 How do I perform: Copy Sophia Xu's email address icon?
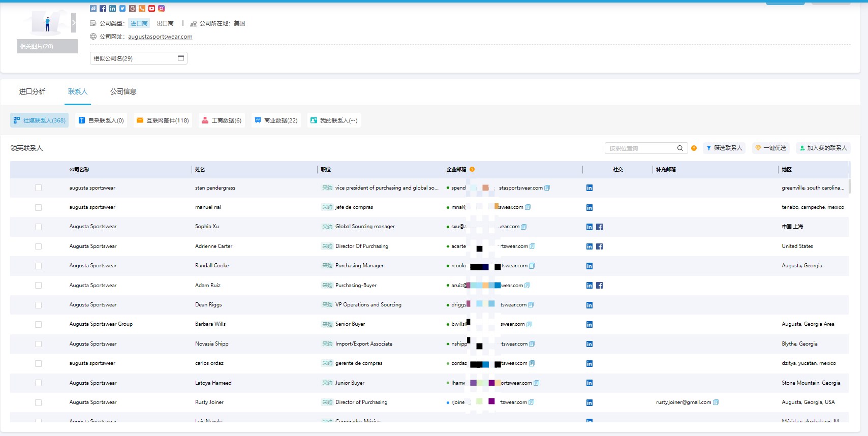[x=524, y=227]
